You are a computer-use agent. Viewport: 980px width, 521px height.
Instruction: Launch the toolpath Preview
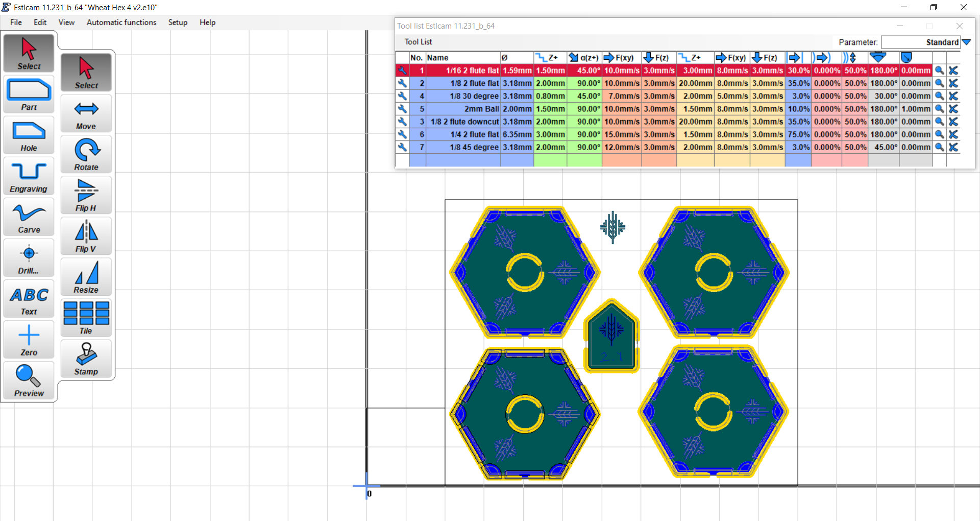(x=29, y=381)
